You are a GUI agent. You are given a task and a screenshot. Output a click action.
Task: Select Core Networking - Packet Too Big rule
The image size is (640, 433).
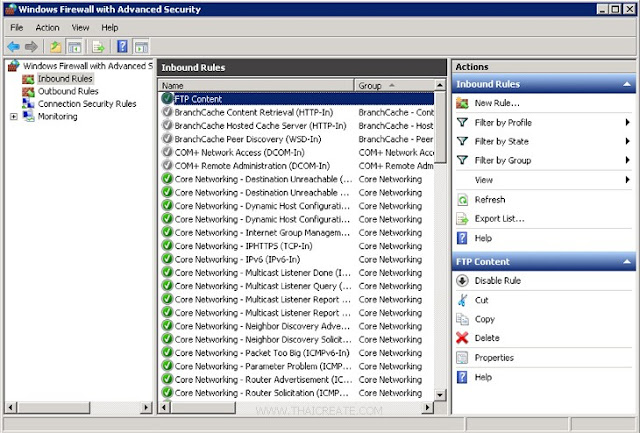(296, 353)
